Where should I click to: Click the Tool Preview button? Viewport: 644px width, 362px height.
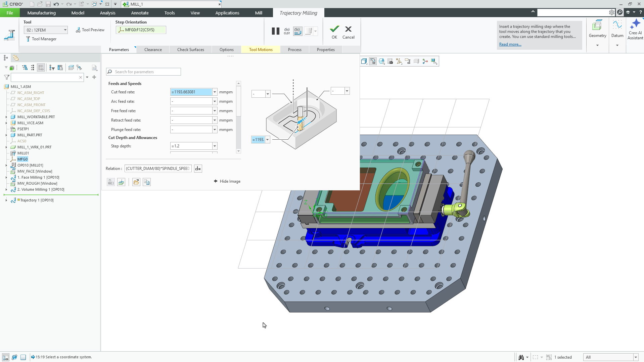pos(90,30)
